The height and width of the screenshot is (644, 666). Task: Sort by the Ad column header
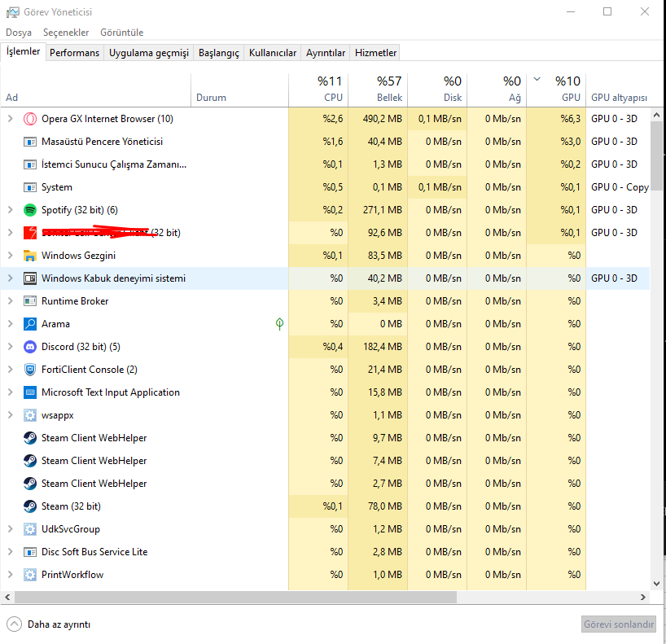96,90
